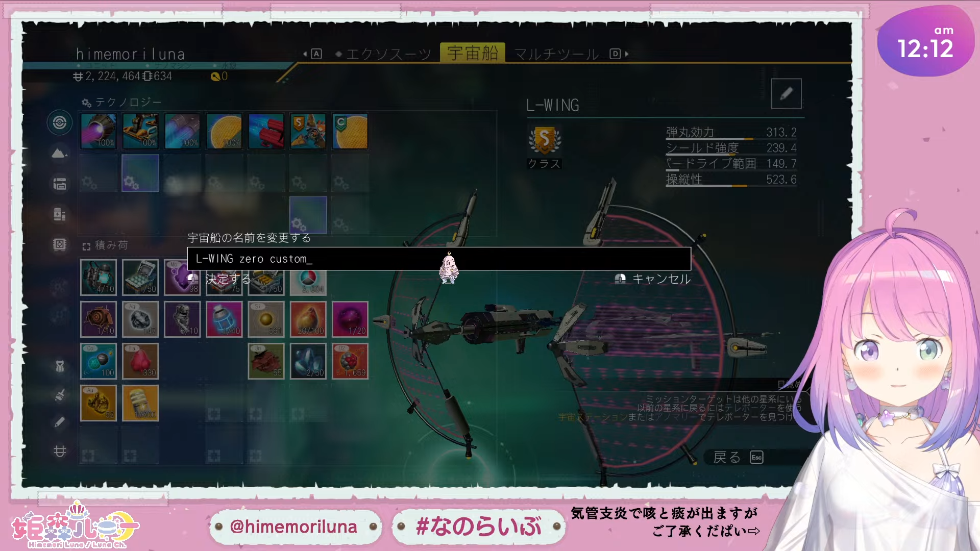Image resolution: width=980 pixels, height=551 pixels.
Task: Select the rusty mechanical item 1/10
Action: 99,319
